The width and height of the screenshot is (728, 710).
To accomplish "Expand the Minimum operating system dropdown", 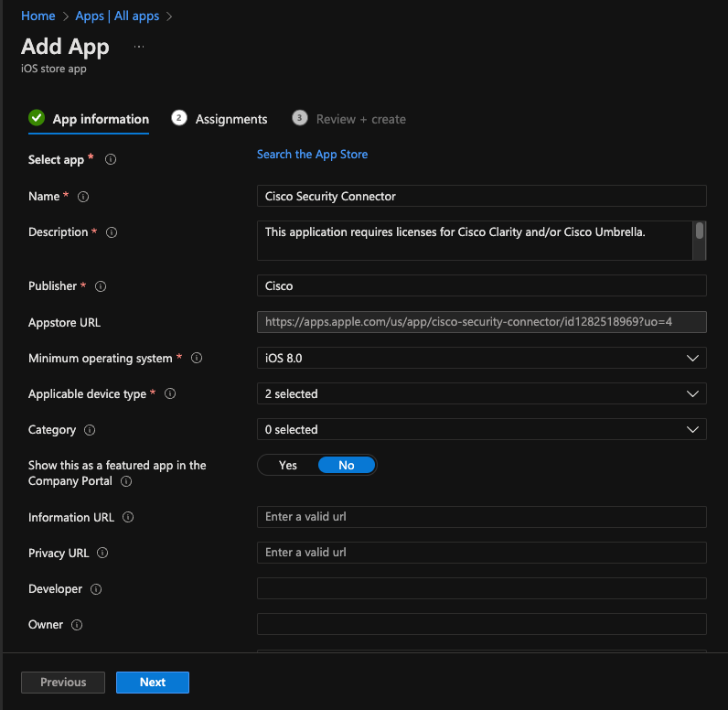I will pyautogui.click(x=482, y=358).
